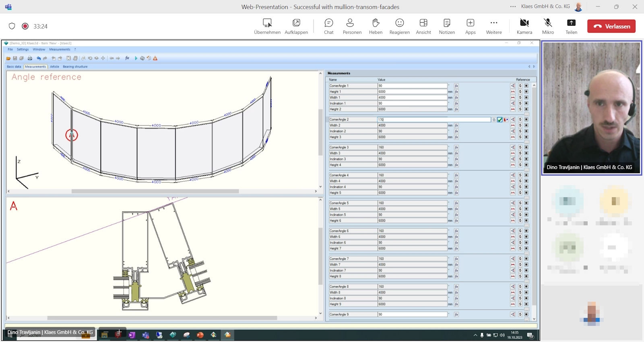Click the angle reference icon for CornerAngle 4
Viewport: 644px width, 342px height.
pyautogui.click(x=513, y=175)
